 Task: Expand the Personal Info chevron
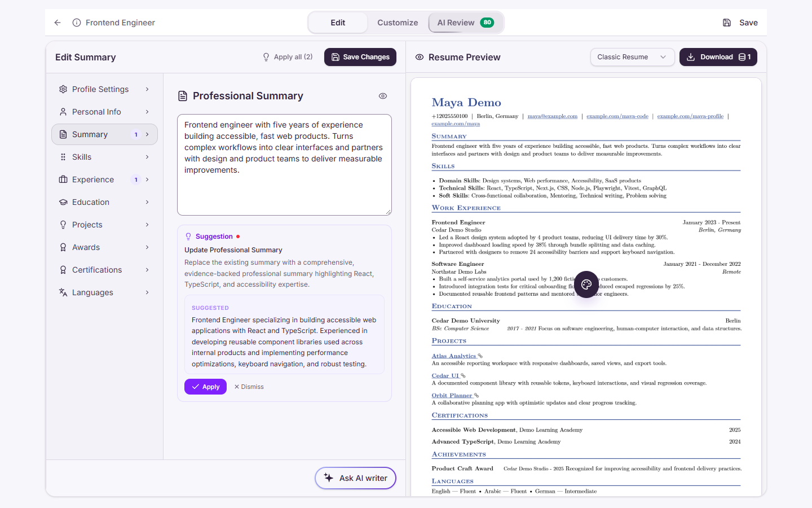click(x=147, y=112)
